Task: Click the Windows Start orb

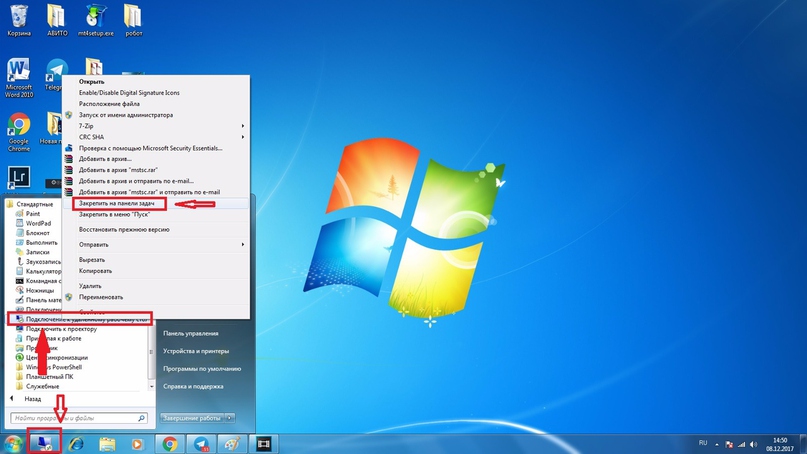Action: tap(13, 444)
